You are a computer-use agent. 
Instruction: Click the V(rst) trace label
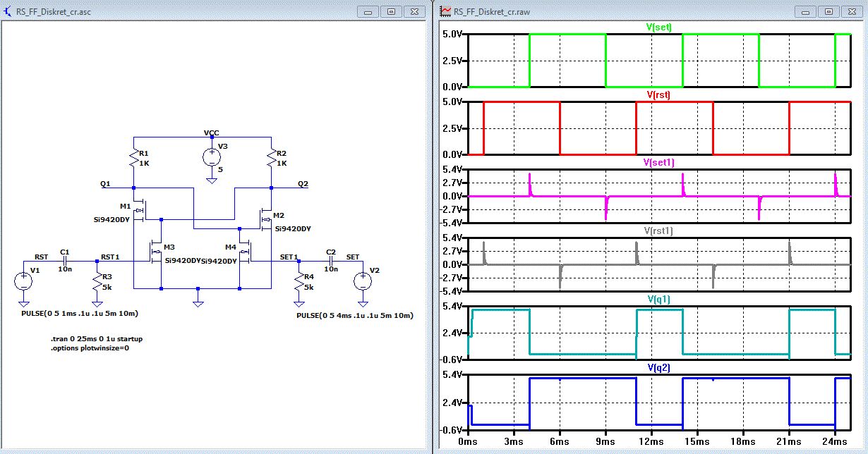tap(658, 94)
